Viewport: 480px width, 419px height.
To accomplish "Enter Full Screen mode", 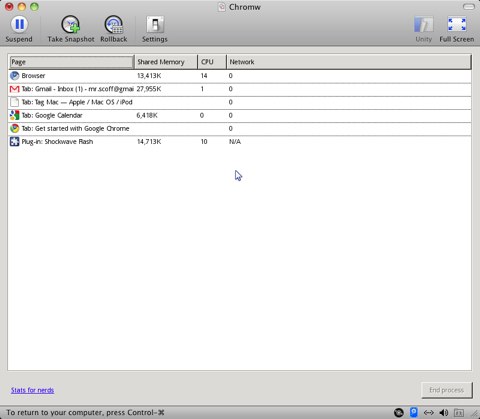I will tap(457, 29).
